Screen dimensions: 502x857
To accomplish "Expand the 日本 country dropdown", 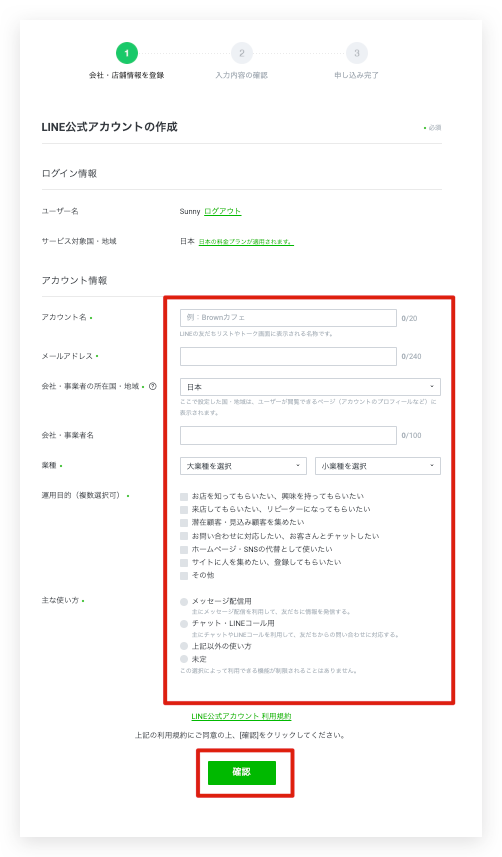I will [310, 387].
